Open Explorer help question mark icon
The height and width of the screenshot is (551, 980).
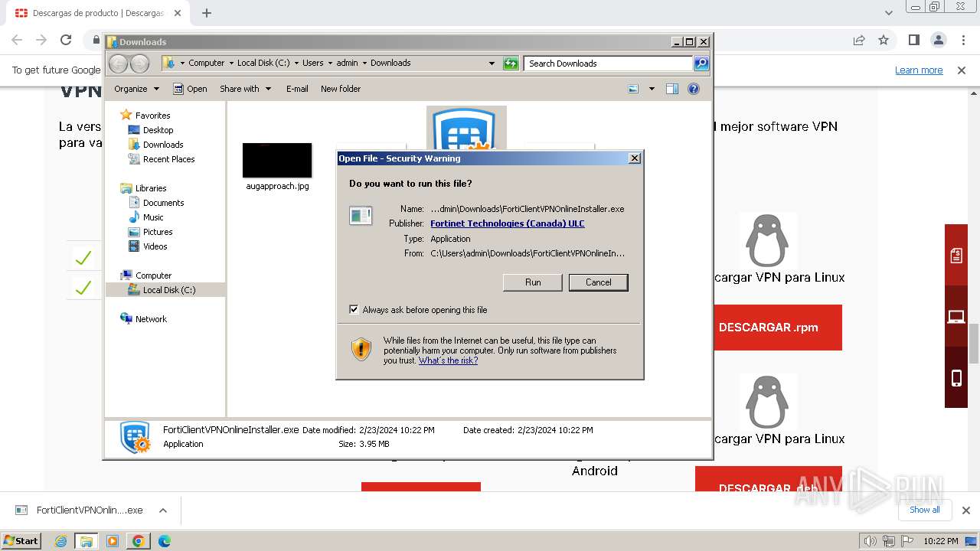[x=694, y=89]
